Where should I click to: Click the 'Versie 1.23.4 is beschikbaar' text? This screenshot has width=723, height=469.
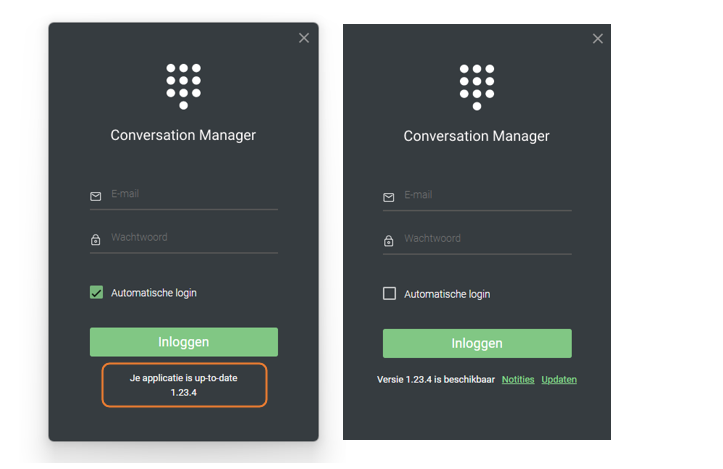pos(435,380)
